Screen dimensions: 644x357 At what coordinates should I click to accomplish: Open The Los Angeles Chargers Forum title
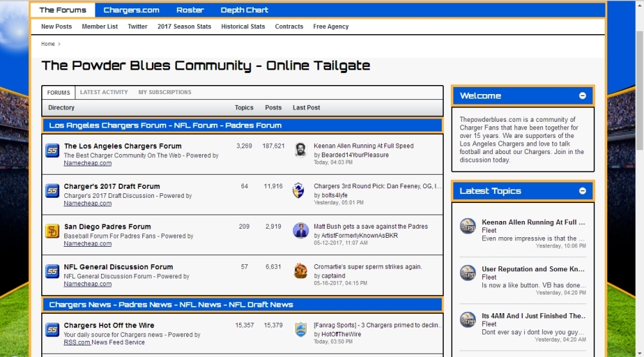coord(123,146)
